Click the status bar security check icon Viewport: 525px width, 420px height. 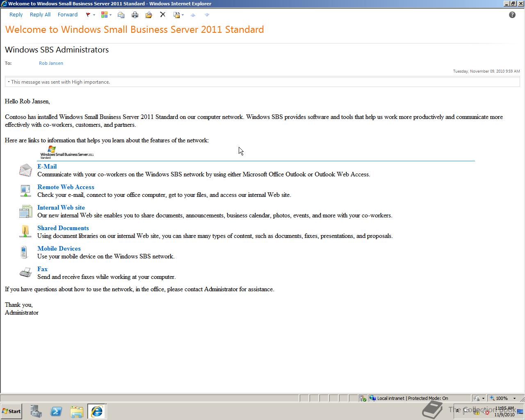click(363, 398)
